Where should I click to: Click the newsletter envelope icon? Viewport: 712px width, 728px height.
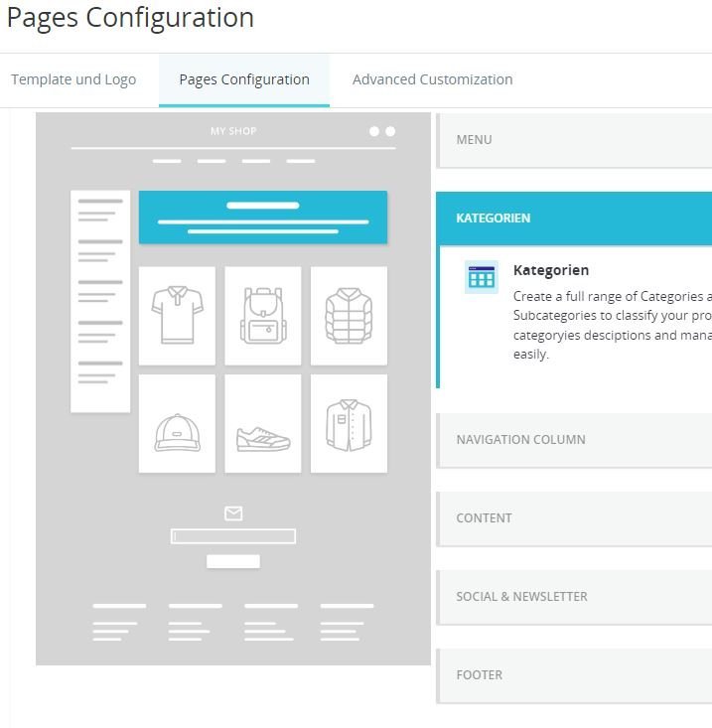[x=233, y=513]
